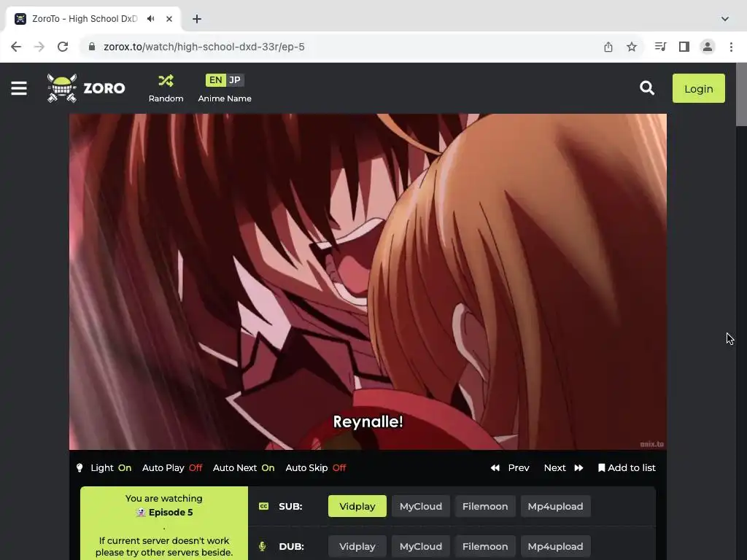This screenshot has width=747, height=560.
Task: Bookmark this page with star
Action: click(632, 47)
